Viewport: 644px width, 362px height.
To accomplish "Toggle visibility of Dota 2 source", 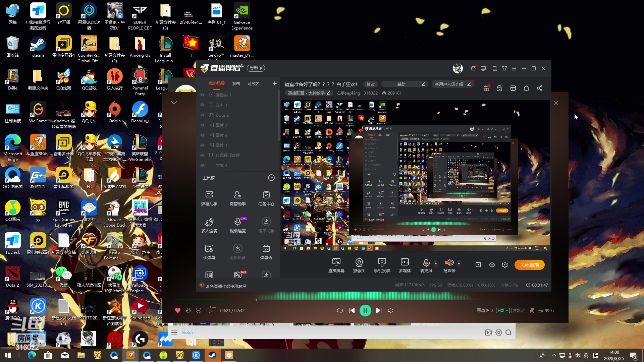I will pos(203,115).
